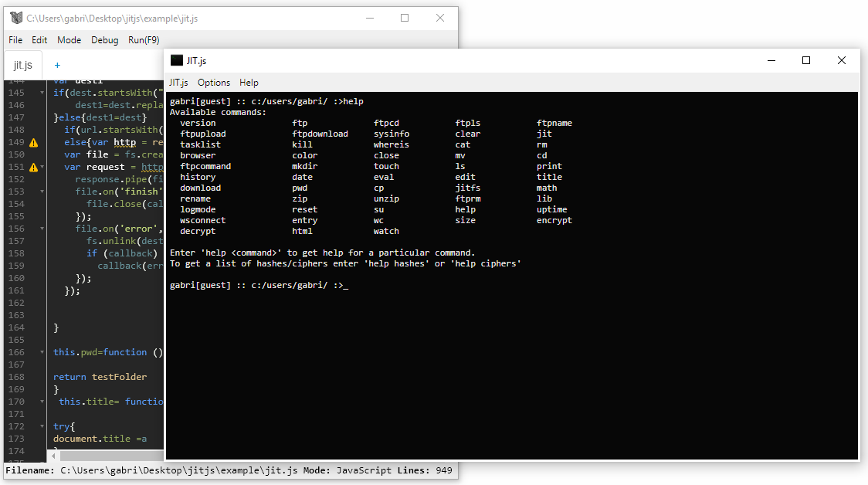
Task: Click 'Mode: JavaScript' in status bar
Action: coord(348,470)
